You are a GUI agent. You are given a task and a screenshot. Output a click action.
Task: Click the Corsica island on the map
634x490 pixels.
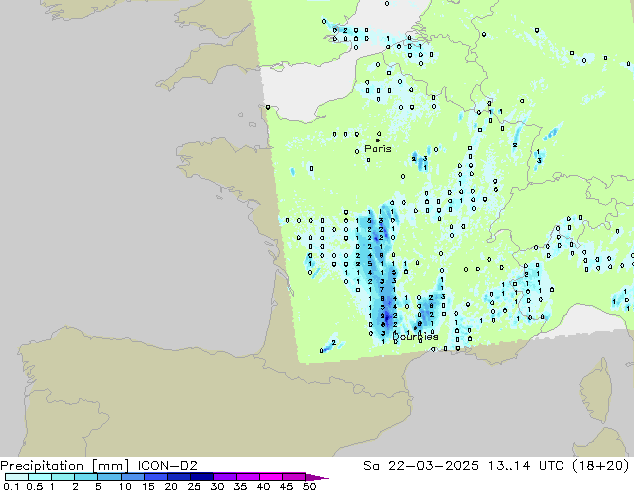pyautogui.click(x=596, y=390)
